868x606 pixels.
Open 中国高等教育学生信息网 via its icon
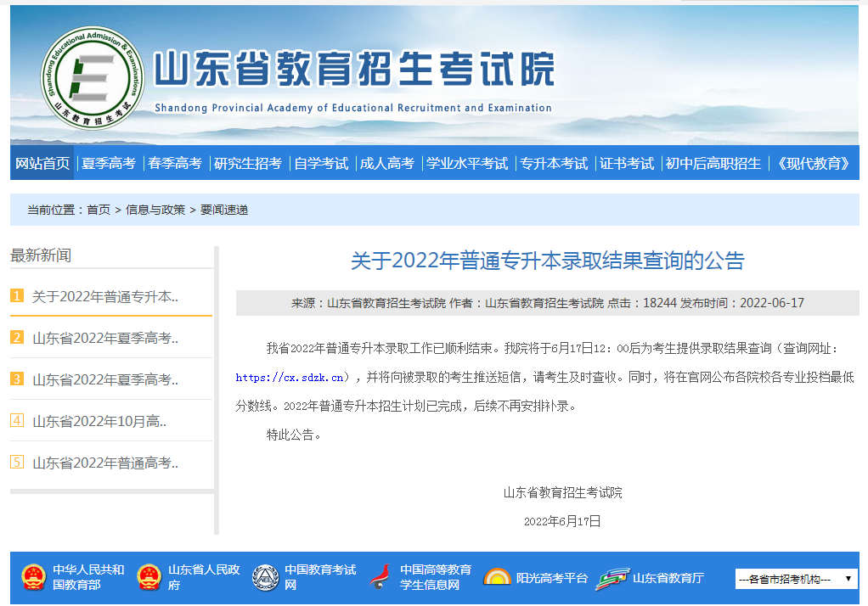[x=379, y=577]
